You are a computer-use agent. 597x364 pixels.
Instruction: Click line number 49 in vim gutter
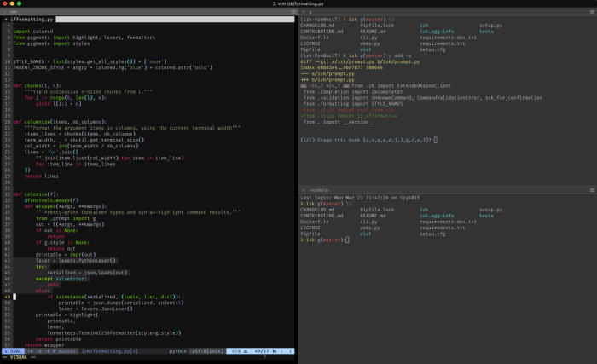tap(8, 297)
